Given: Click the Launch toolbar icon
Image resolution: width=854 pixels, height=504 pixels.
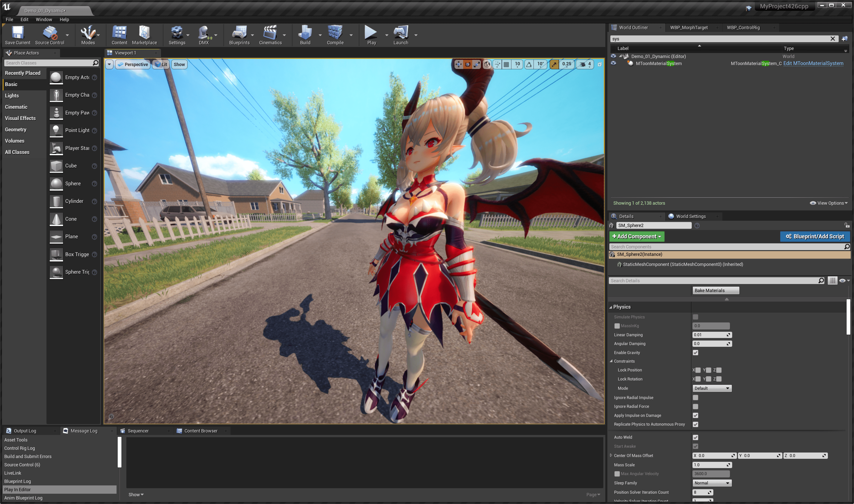Looking at the screenshot, I should [x=401, y=33].
